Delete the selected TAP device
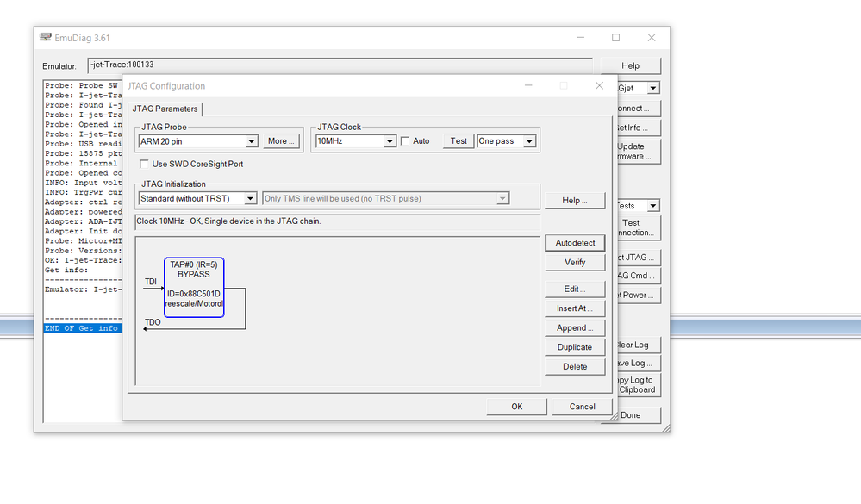This screenshot has width=861, height=504. point(575,367)
